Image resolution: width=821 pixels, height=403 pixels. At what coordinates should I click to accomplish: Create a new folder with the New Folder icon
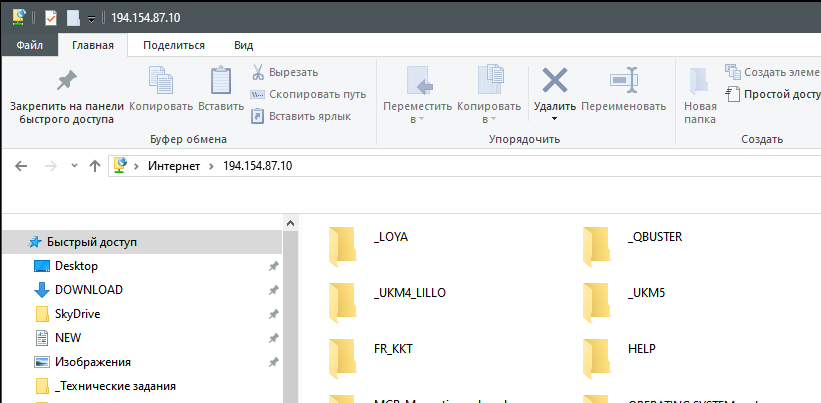[x=700, y=82]
